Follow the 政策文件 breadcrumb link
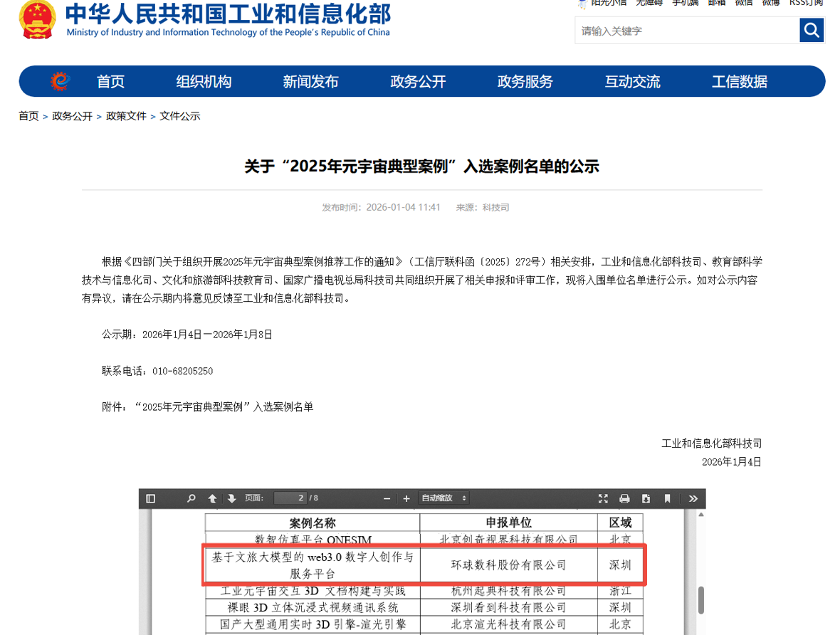 [x=126, y=116]
